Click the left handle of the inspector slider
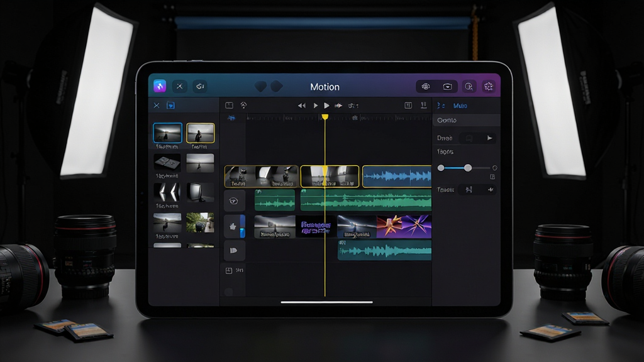 tap(441, 168)
